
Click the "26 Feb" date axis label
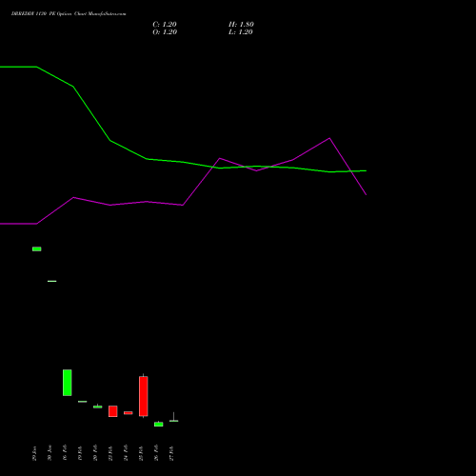pyautogui.click(x=156, y=453)
